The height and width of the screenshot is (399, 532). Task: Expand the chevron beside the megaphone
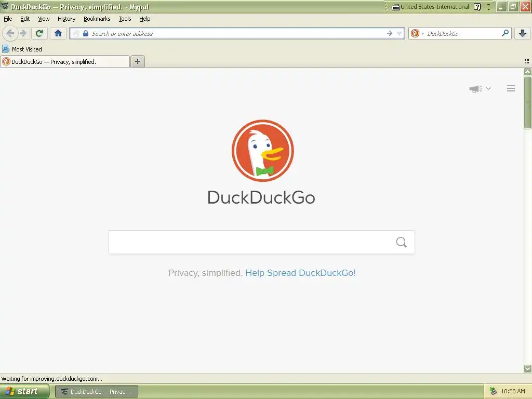pyautogui.click(x=488, y=88)
